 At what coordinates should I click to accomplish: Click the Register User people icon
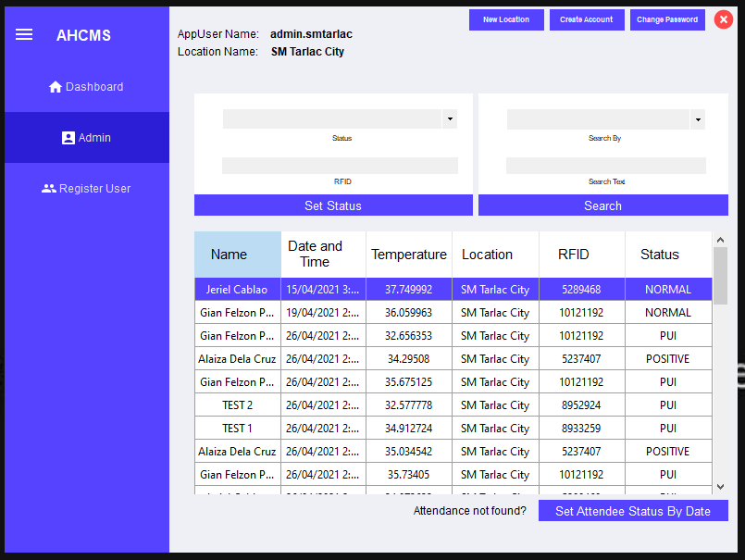(x=49, y=189)
